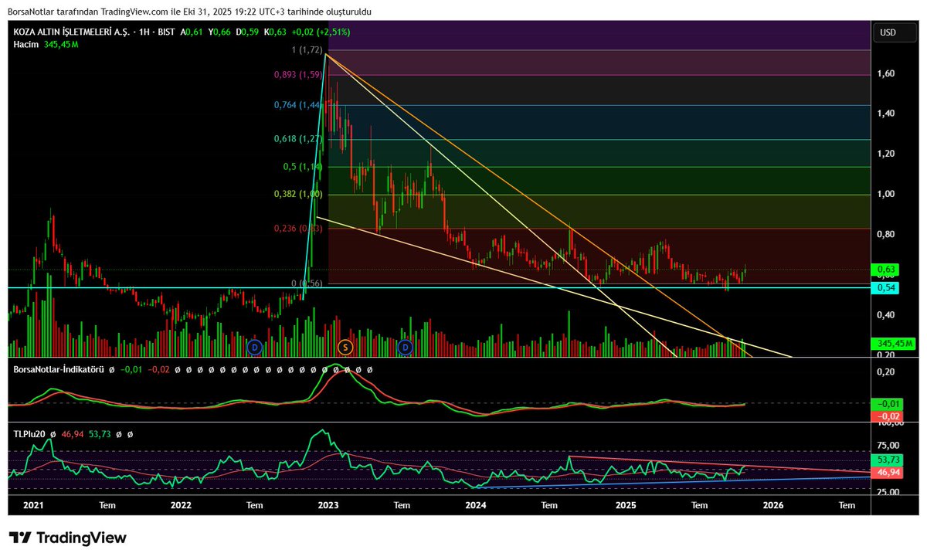The image size is (927, 560).
Task: Click the green 0,63 last price label
Action: tap(884, 270)
